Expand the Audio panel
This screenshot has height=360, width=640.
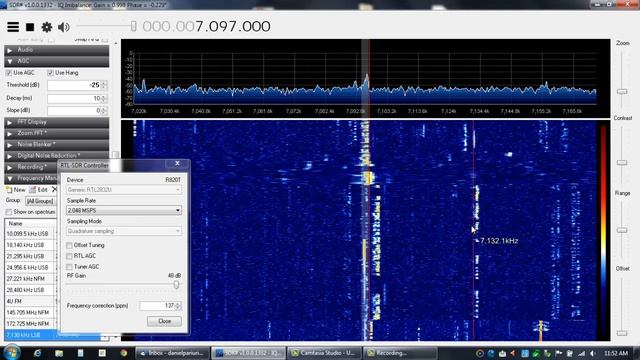57,50
